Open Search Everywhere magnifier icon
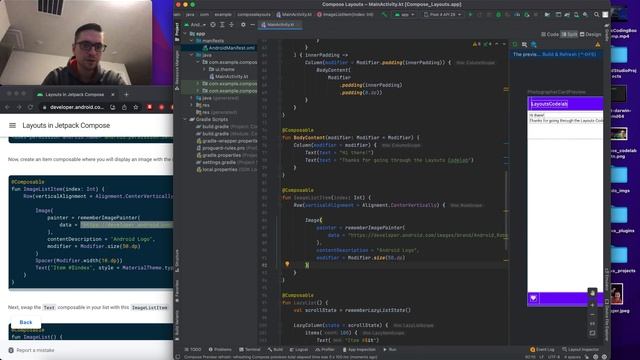 pyautogui.click(x=596, y=14)
